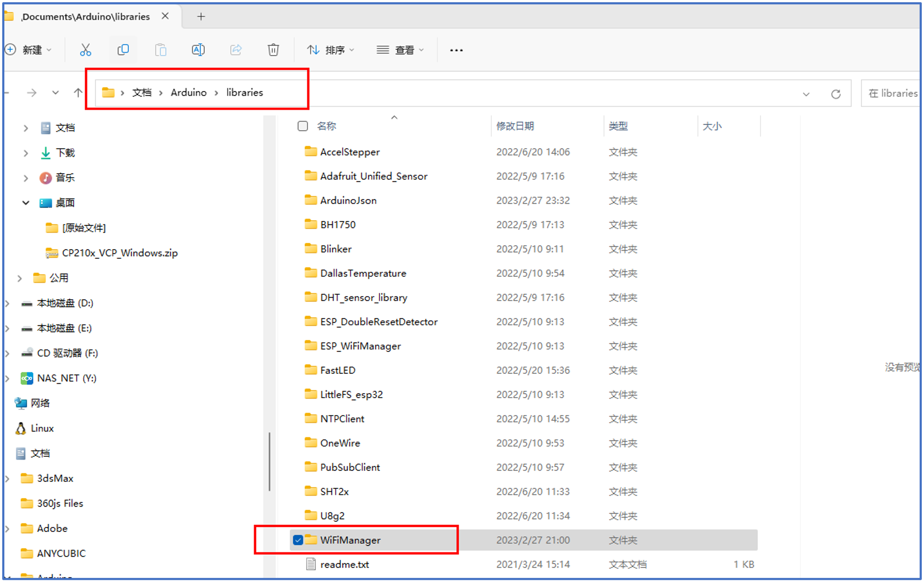Image resolution: width=924 pixels, height=581 pixels.
Task: Uncheck the WiFiManager folder checkbox
Action: tap(298, 540)
